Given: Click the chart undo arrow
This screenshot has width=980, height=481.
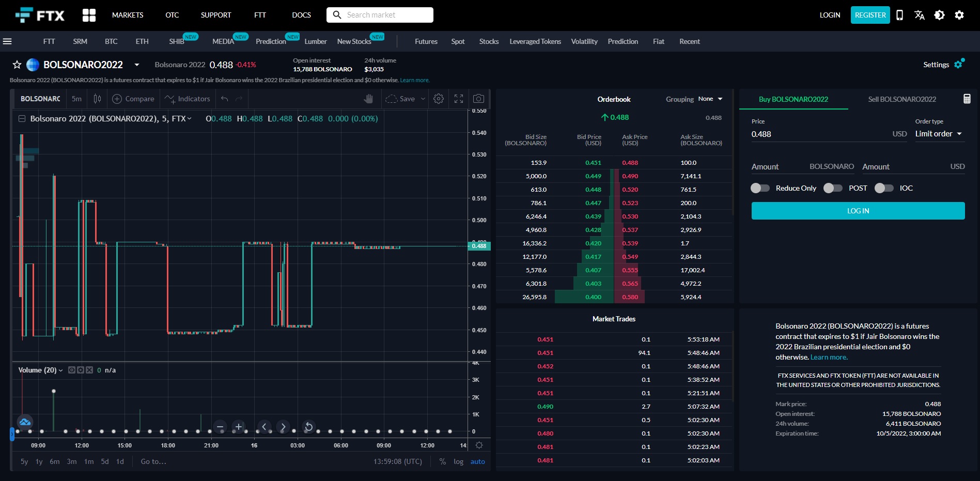Looking at the screenshot, I should (x=224, y=99).
